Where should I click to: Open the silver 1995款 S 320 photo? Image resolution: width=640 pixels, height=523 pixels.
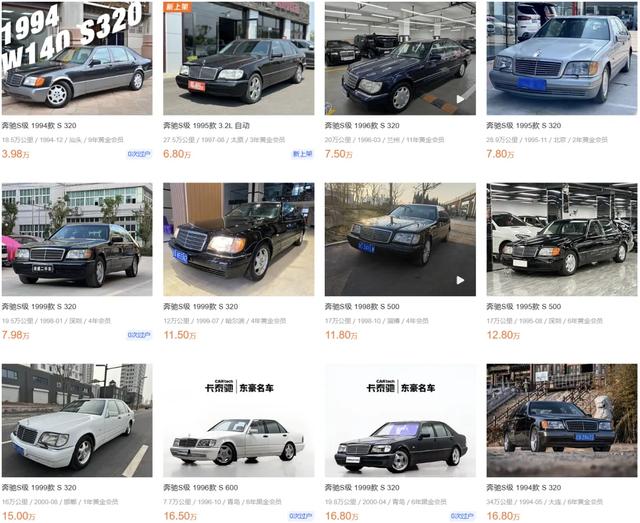tap(562, 58)
